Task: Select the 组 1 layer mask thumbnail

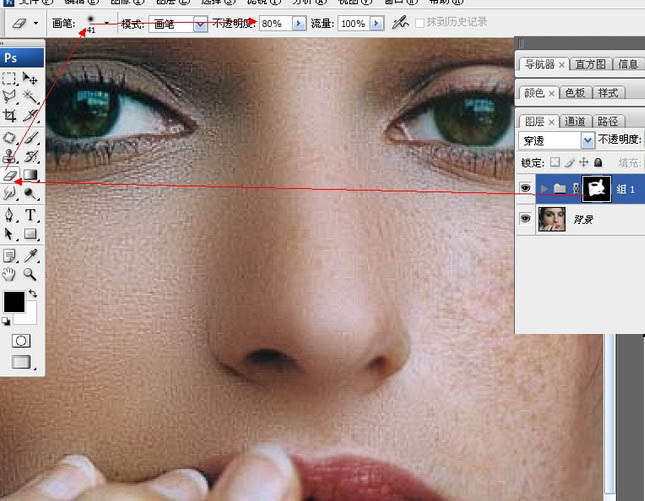Action: 596,189
